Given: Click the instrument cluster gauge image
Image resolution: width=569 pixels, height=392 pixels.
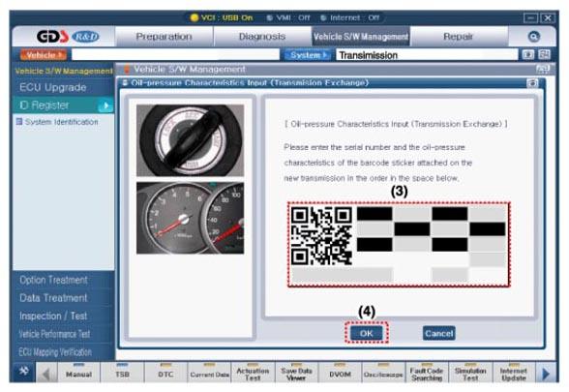Looking at the screenshot, I should 190,218.
